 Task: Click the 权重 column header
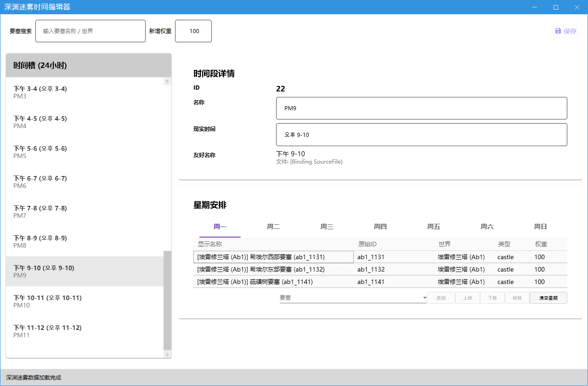(549, 244)
